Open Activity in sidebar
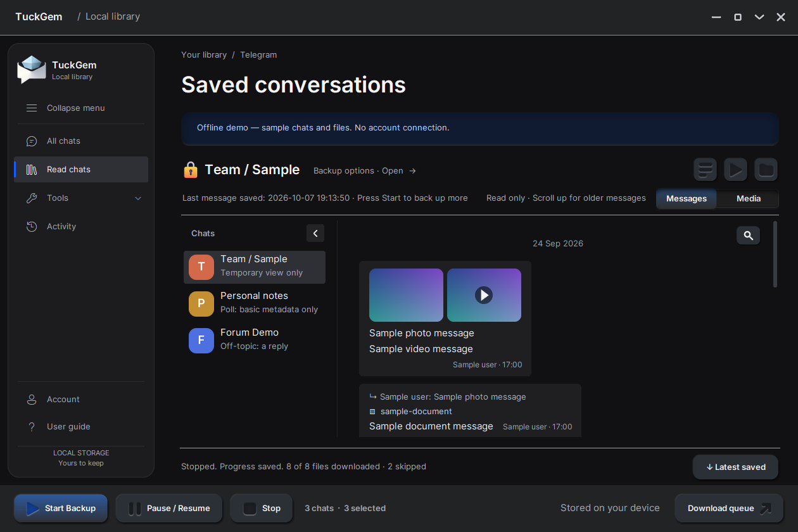 81,227
